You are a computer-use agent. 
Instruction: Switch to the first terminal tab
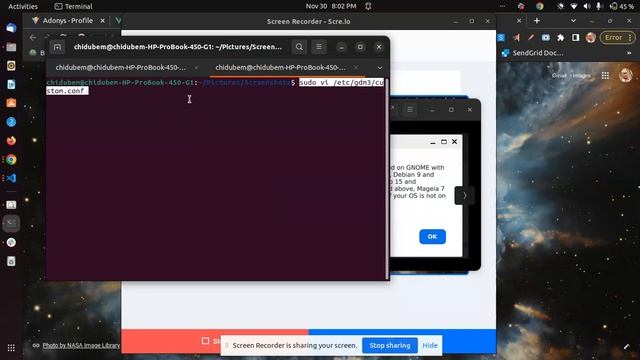pyautogui.click(x=120, y=67)
